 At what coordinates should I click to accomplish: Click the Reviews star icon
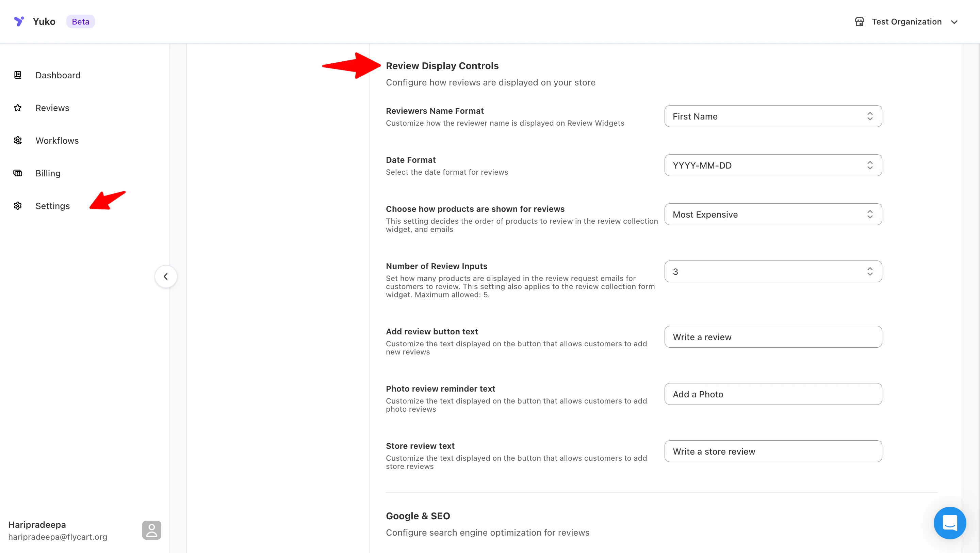[17, 108]
